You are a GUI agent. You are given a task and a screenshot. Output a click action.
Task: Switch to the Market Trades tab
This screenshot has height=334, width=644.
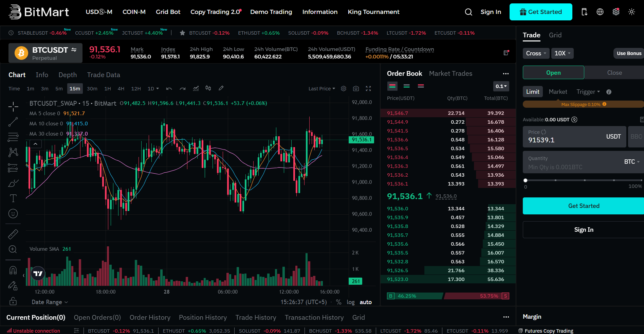450,73
